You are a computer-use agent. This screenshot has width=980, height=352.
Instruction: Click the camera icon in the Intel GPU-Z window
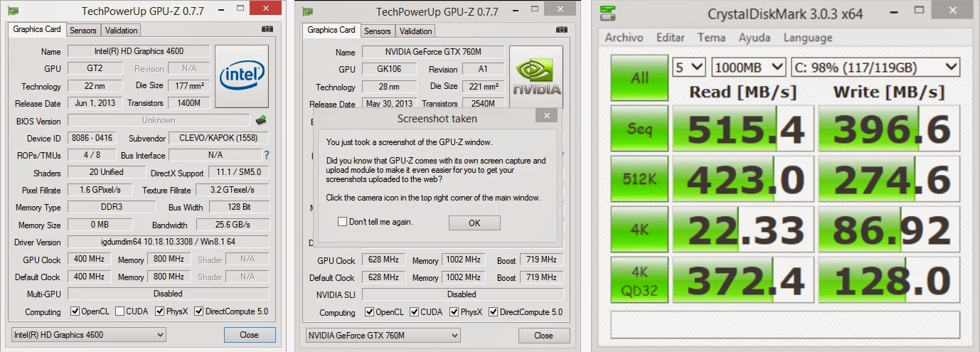pos(267,29)
